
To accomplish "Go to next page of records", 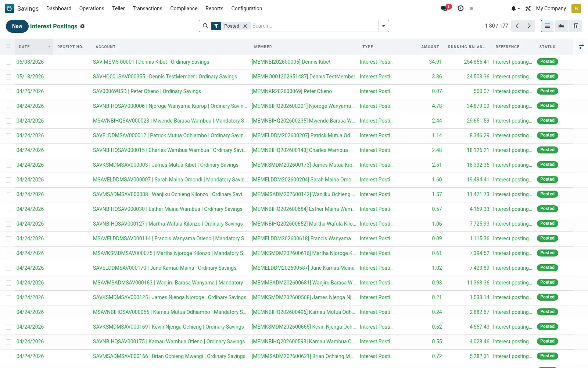I will pos(529,26).
